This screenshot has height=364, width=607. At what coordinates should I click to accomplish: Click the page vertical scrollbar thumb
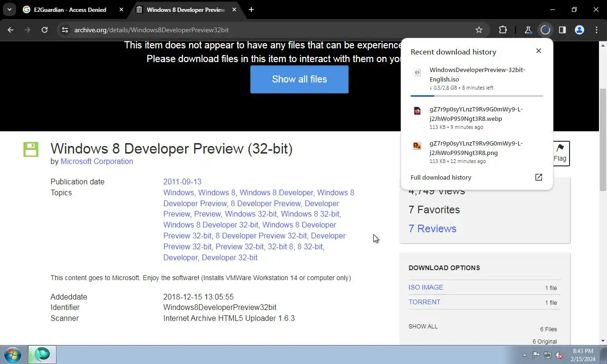pos(603,140)
